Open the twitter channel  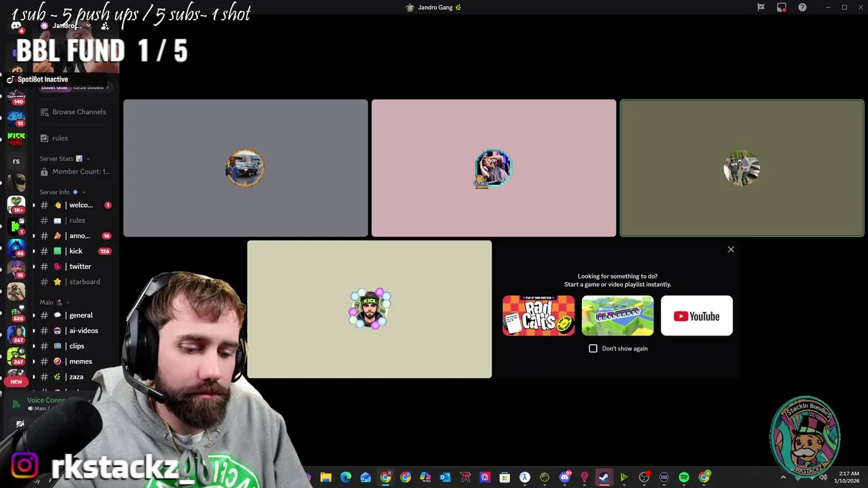75,266
